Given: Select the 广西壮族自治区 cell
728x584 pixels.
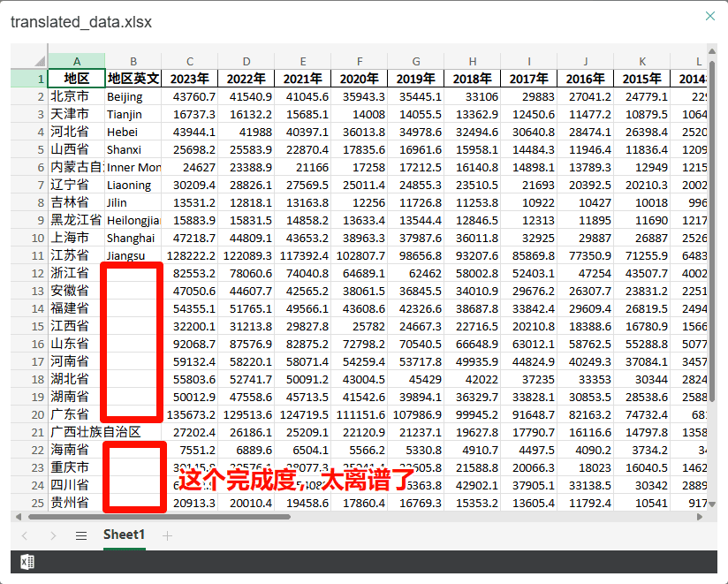Looking at the screenshot, I should [77, 432].
